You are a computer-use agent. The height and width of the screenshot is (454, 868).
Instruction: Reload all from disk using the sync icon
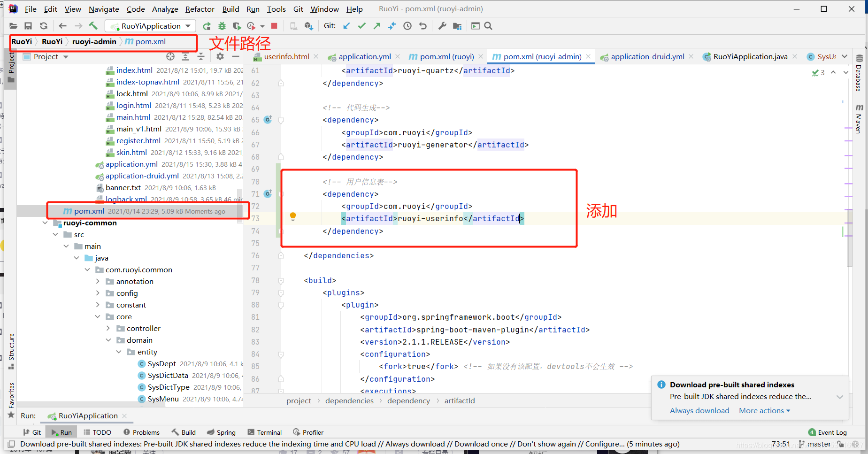coord(44,26)
